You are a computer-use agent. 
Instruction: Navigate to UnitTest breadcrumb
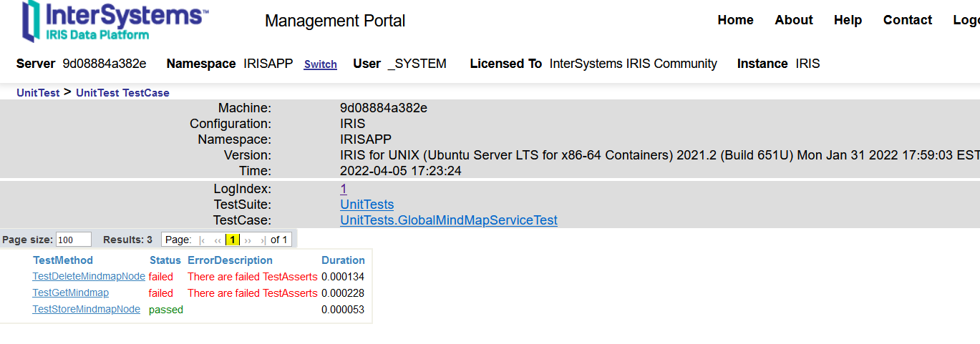tap(38, 93)
